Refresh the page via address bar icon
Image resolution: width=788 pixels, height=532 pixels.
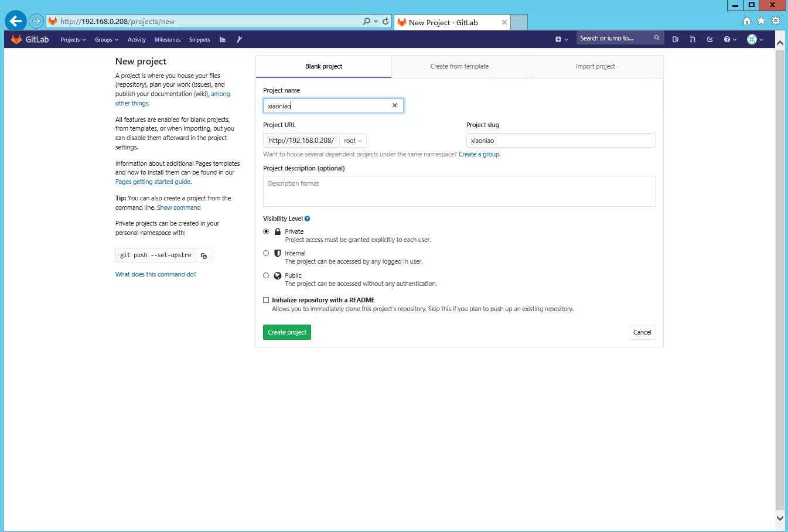tap(386, 21)
